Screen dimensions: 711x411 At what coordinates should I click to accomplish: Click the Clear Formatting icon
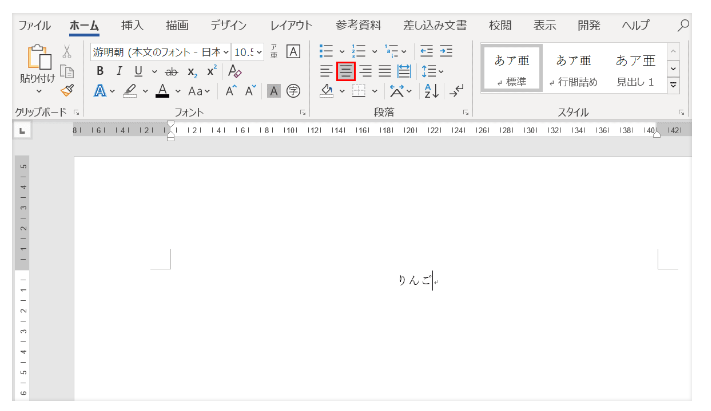click(x=235, y=71)
